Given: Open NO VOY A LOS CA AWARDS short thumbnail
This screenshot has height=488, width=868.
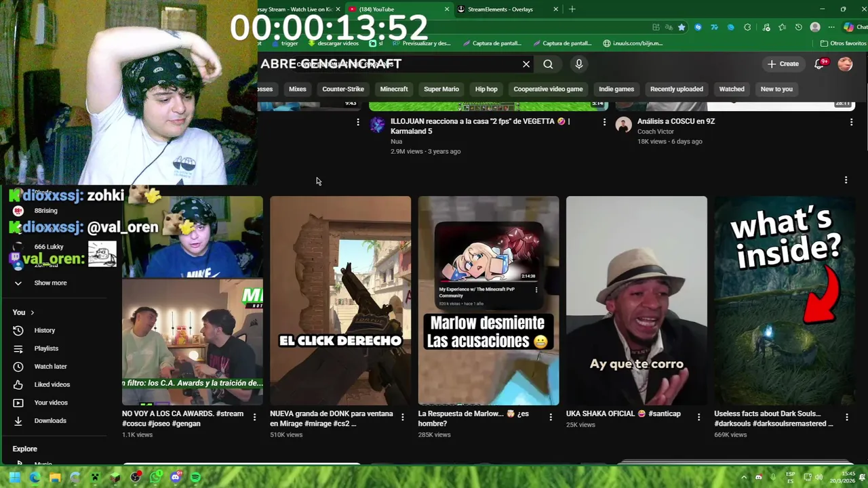Looking at the screenshot, I should pyautogui.click(x=193, y=301).
